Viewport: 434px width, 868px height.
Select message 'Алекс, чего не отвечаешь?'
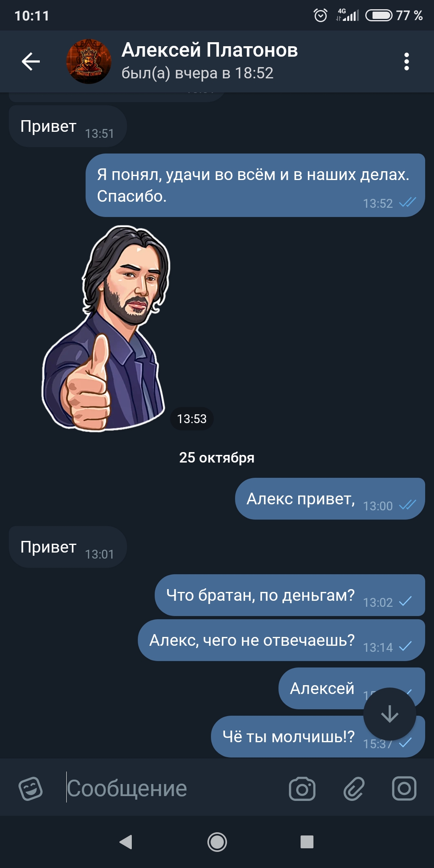click(x=281, y=640)
